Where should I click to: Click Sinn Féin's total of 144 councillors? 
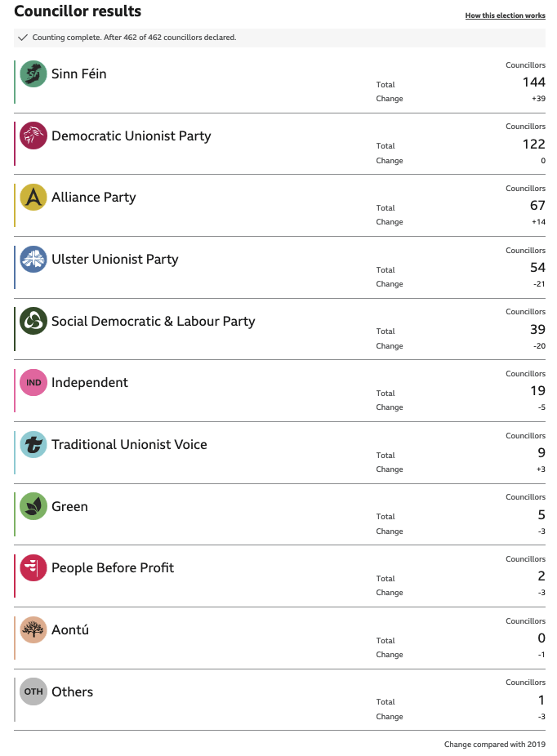coord(534,82)
